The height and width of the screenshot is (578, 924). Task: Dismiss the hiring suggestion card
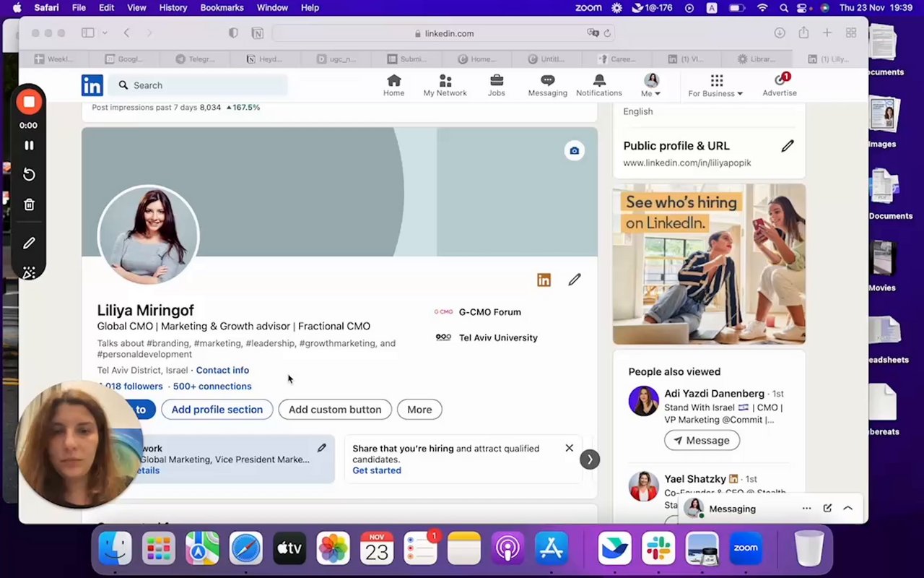coord(569,448)
